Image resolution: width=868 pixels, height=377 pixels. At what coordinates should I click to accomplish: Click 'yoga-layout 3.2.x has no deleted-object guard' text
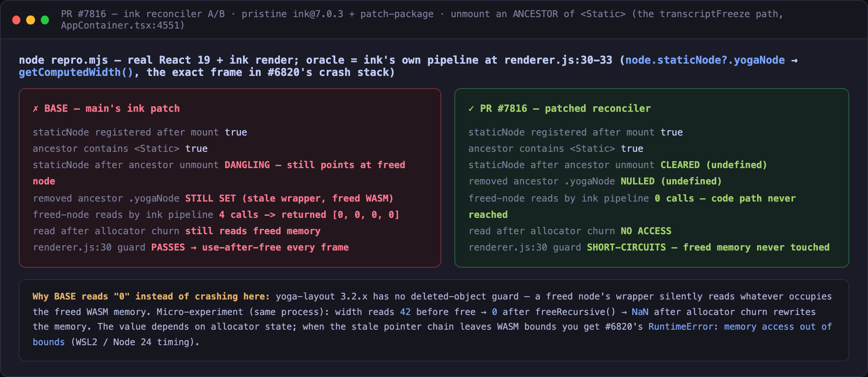(397, 296)
